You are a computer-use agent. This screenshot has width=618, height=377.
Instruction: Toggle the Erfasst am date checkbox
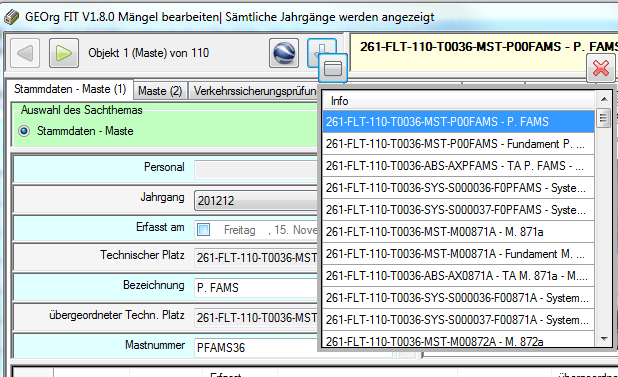(203, 230)
